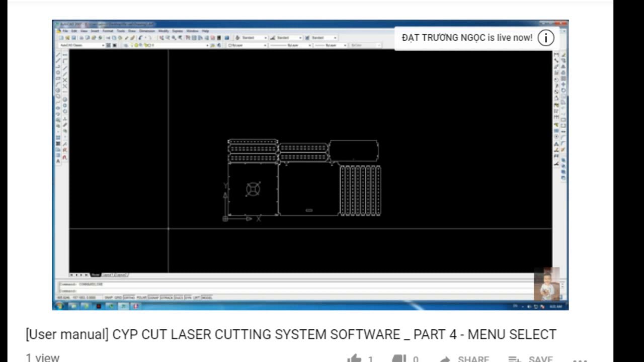Click the SAVE to playlist button

(x=530, y=359)
